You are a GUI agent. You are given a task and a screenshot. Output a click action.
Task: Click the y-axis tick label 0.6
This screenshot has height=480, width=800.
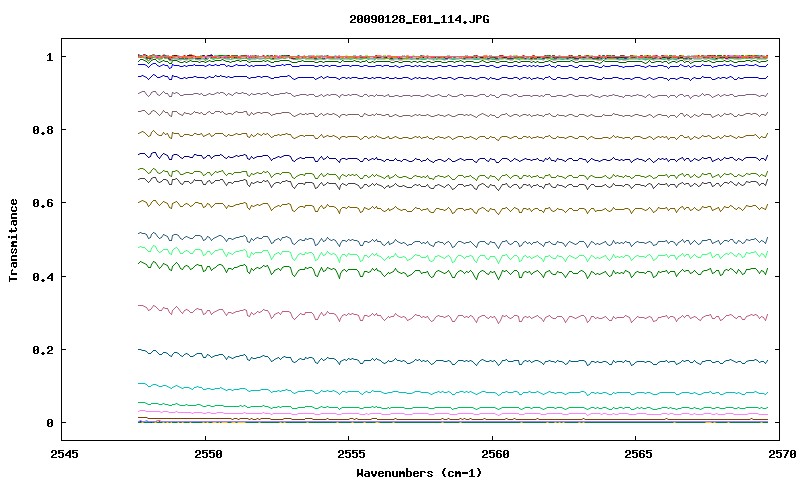tap(43, 203)
